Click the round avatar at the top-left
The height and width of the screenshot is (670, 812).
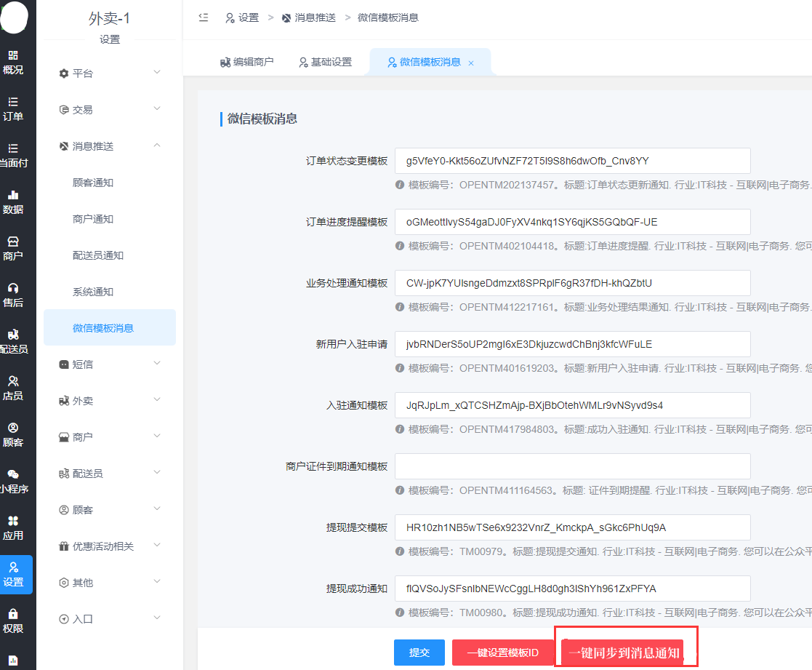[14, 17]
